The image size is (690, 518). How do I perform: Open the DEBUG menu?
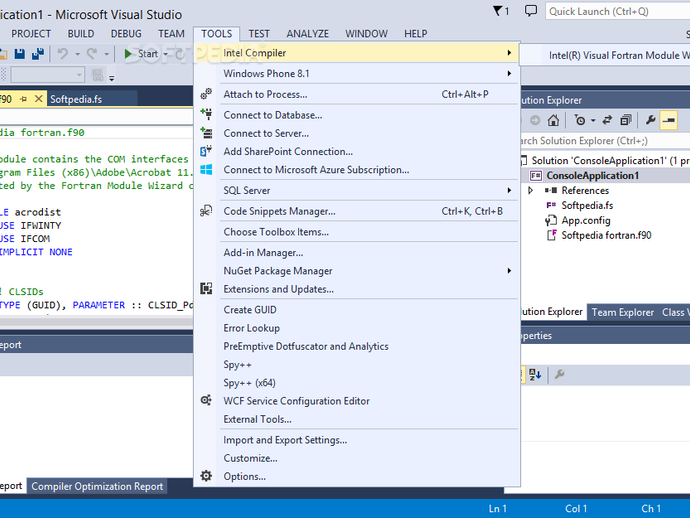point(126,34)
